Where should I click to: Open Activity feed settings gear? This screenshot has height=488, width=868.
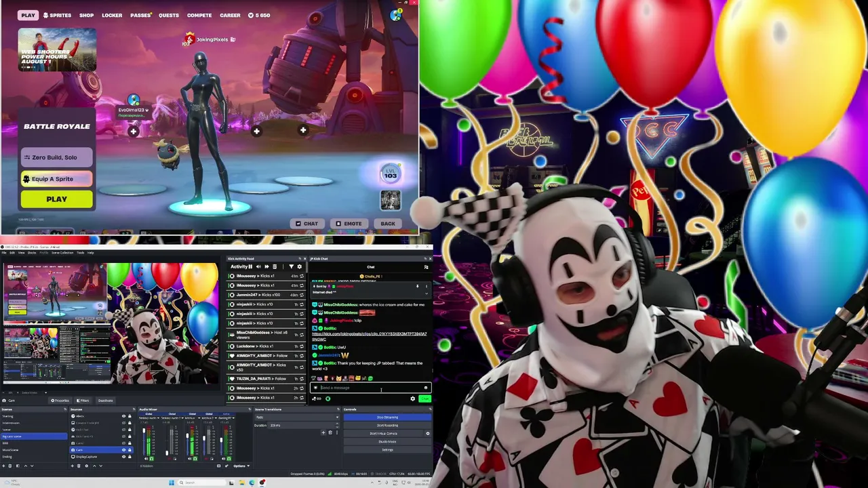[300, 266]
